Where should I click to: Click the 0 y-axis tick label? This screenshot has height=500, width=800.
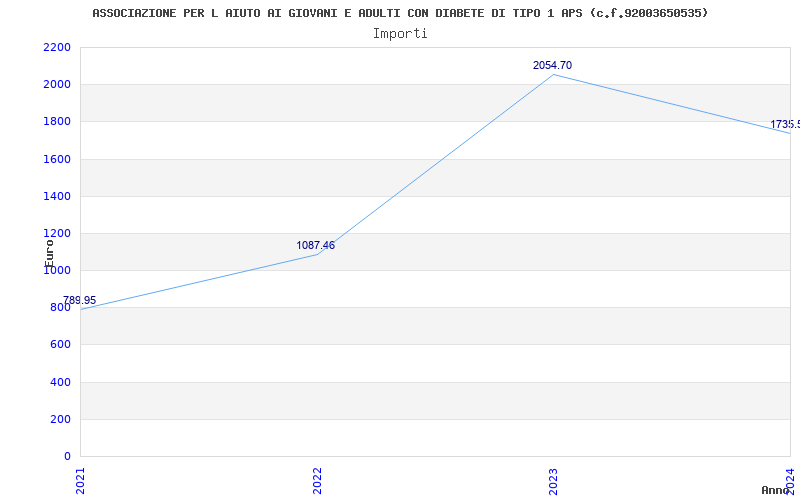coord(68,456)
